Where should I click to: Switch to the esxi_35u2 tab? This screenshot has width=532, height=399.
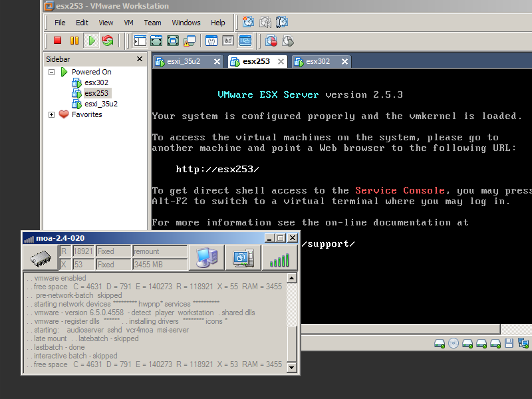click(188, 61)
